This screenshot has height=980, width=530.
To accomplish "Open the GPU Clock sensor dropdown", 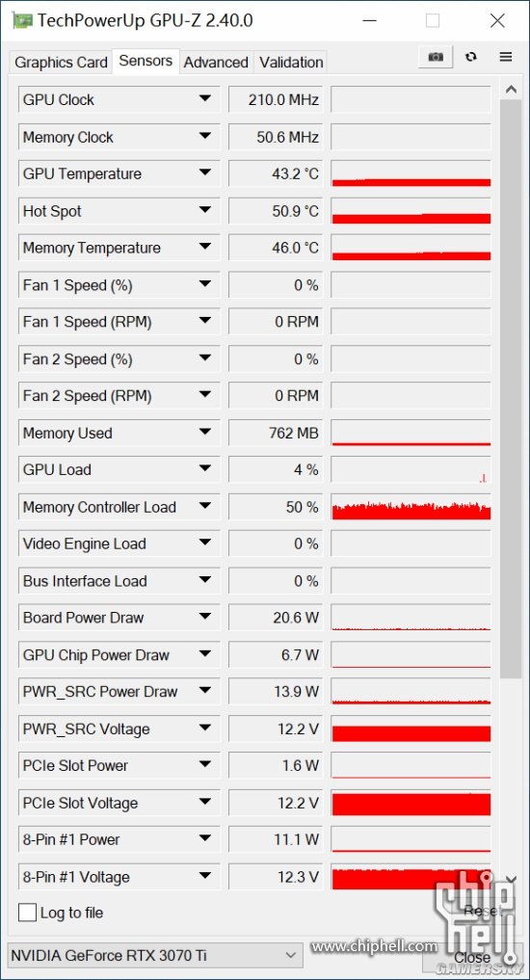I will (x=204, y=99).
